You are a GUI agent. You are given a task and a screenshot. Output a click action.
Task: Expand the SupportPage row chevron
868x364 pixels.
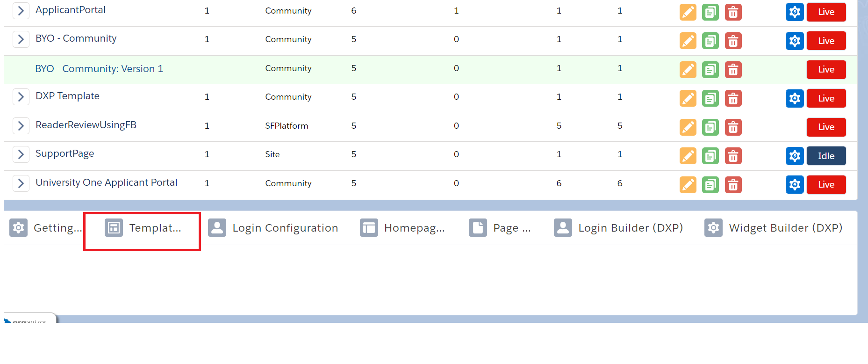(x=21, y=154)
